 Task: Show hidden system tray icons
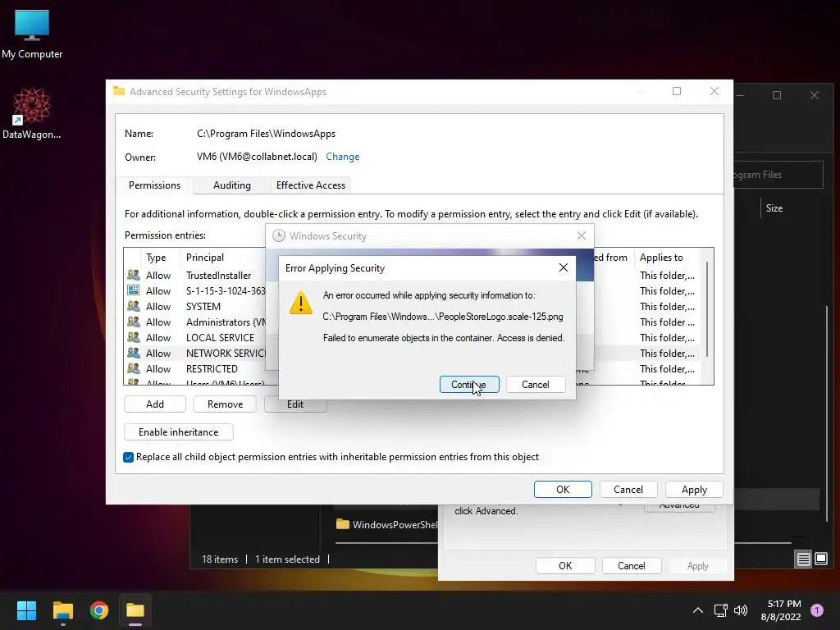(698, 610)
